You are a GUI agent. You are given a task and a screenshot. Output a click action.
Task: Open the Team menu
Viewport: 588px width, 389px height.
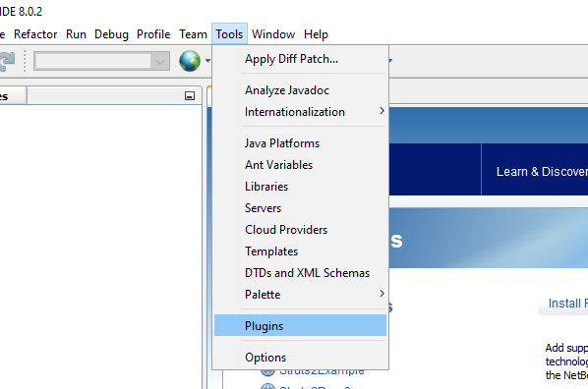193,34
